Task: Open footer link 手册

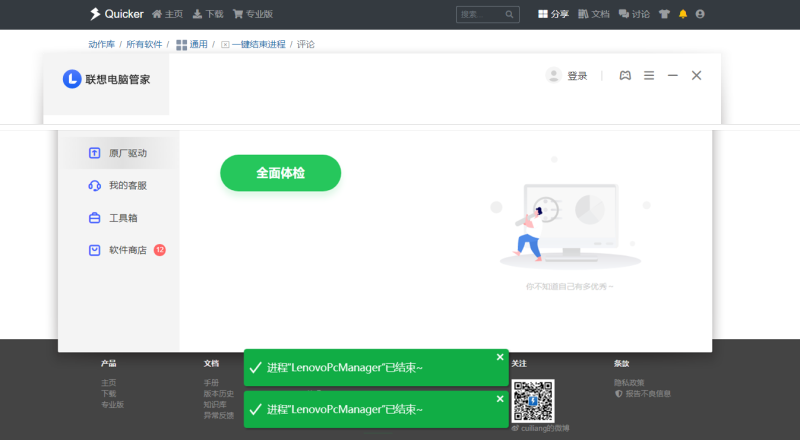Action: [211, 382]
